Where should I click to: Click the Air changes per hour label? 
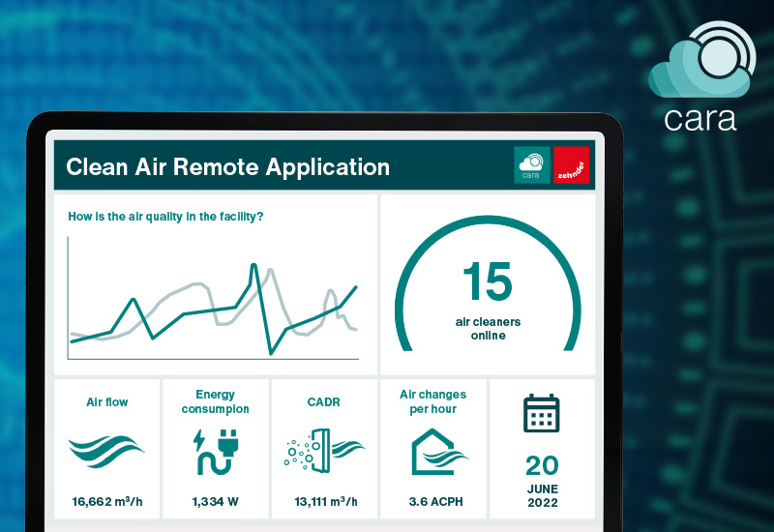[432, 401]
